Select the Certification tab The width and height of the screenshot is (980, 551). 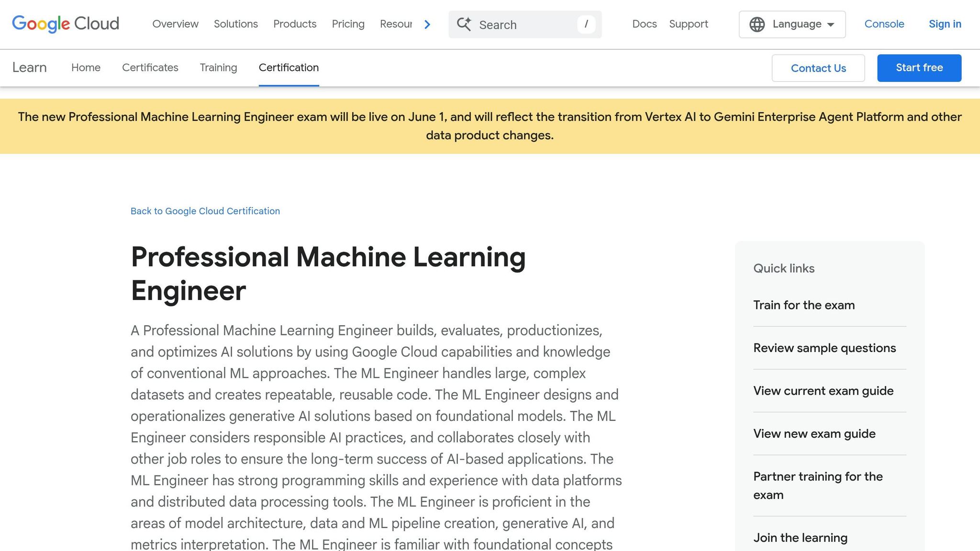(x=289, y=67)
